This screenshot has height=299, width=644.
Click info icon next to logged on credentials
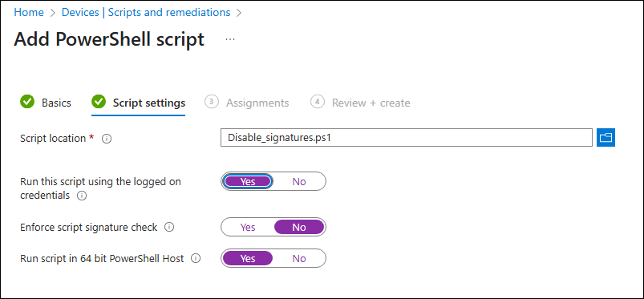[x=82, y=196]
